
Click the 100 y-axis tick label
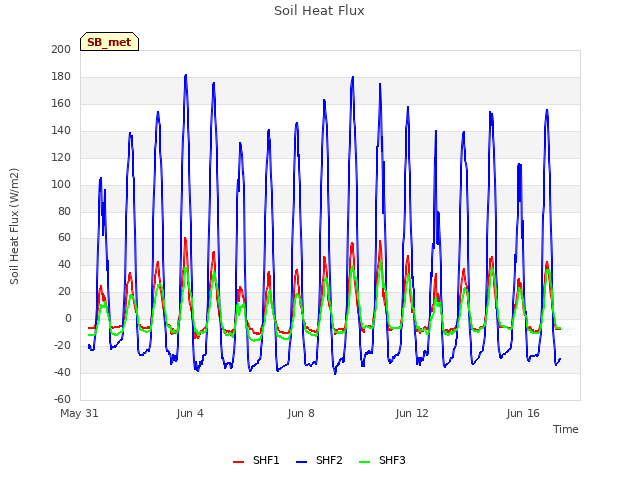point(61,184)
